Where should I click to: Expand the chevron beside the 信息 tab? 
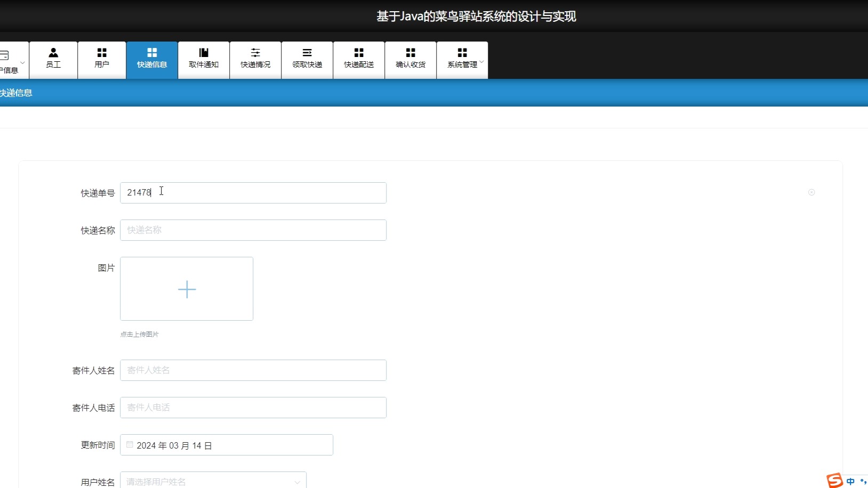(22, 62)
